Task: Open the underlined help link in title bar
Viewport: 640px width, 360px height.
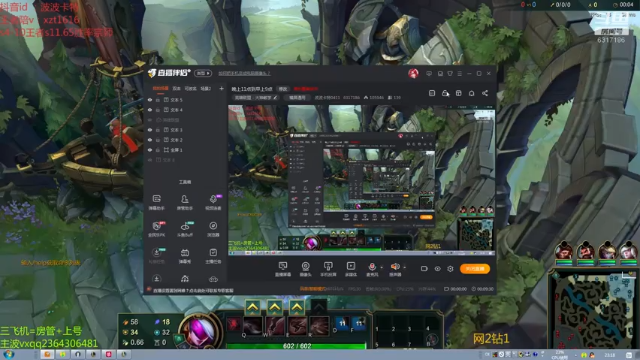Action: coord(244,73)
